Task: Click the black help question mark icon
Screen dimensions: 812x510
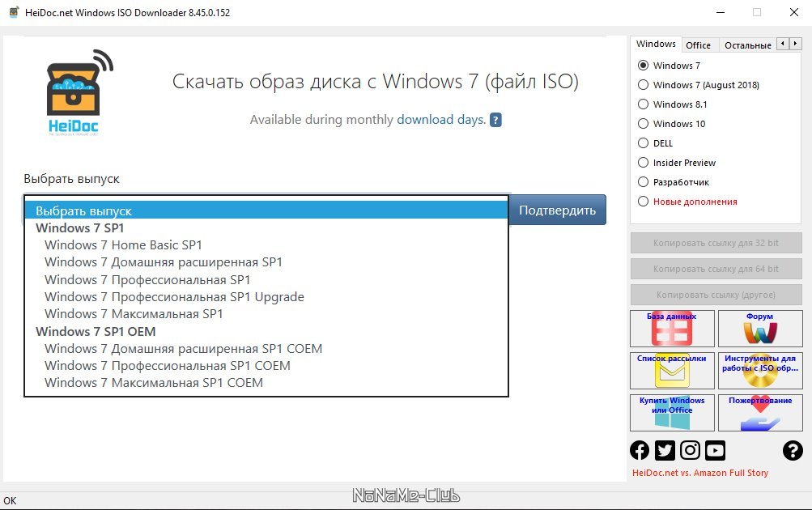Action: 793,450
